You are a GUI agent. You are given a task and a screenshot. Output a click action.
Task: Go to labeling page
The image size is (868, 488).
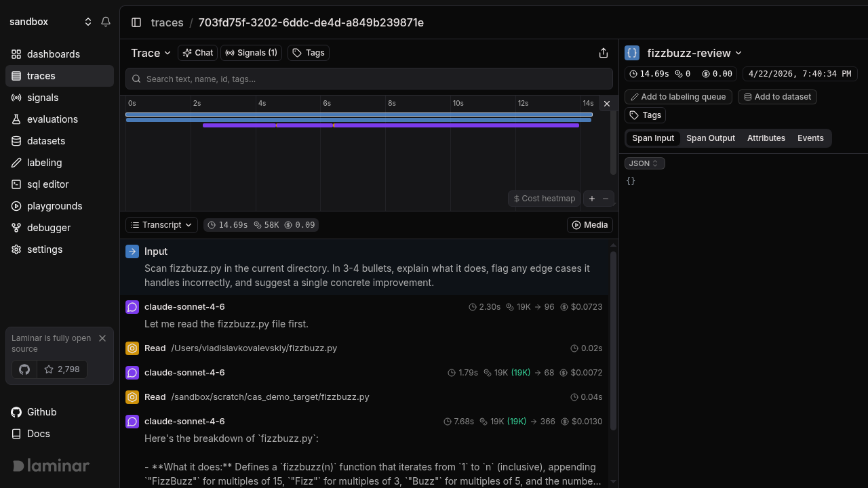coord(60,163)
